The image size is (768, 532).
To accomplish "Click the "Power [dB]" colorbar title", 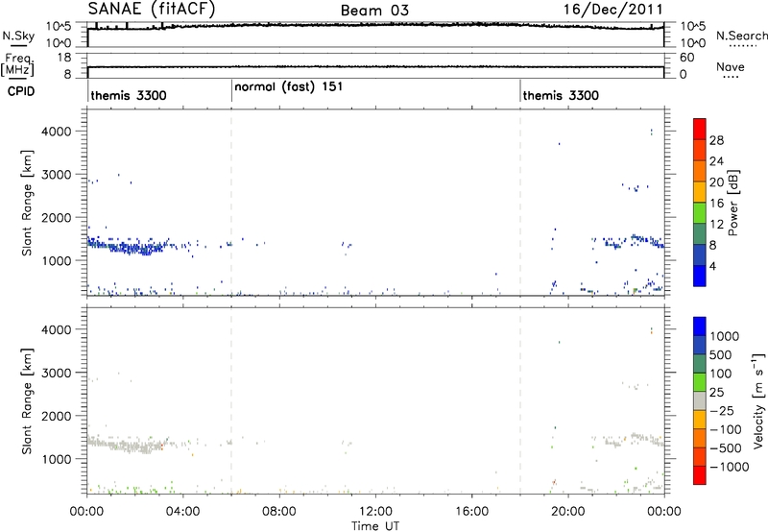I will coord(732,203).
